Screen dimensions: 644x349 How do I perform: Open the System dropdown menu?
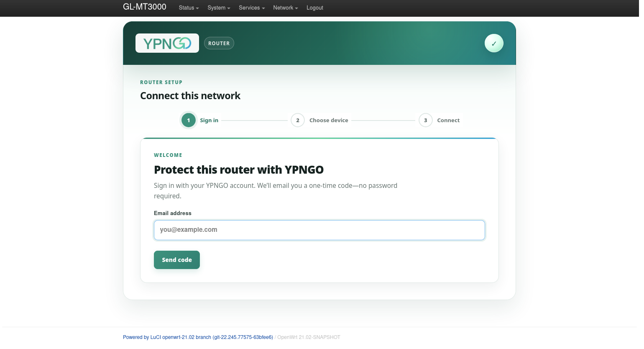coord(219,8)
